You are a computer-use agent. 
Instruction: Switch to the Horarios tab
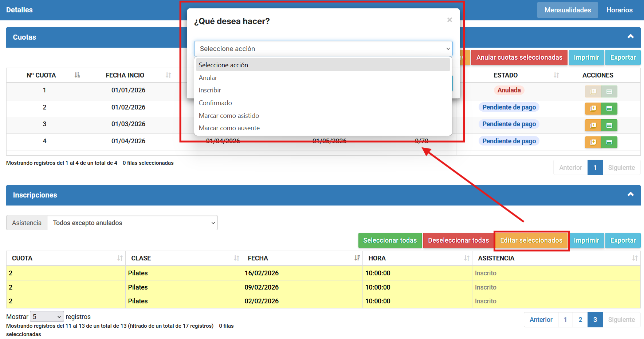(x=619, y=10)
